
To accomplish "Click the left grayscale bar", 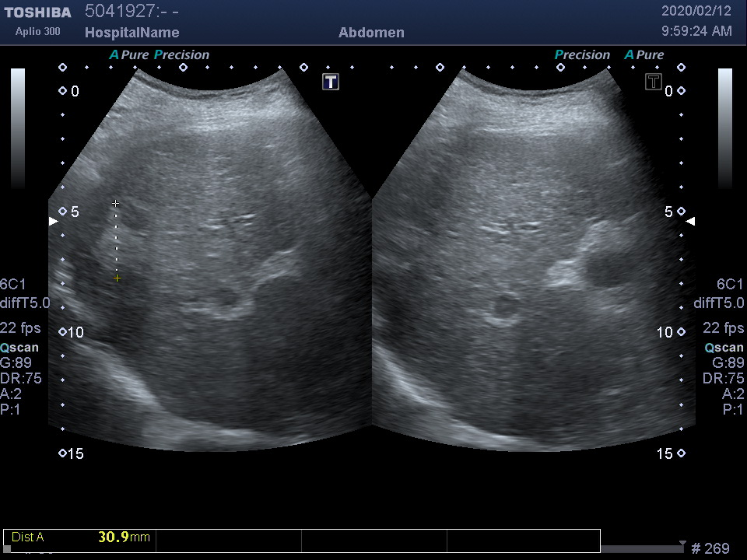I will 18,128.
